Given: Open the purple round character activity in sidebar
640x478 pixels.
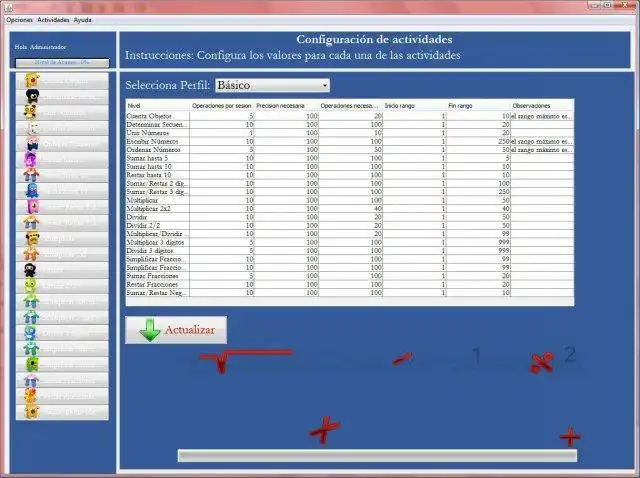Looking at the screenshot, I should [62, 160].
